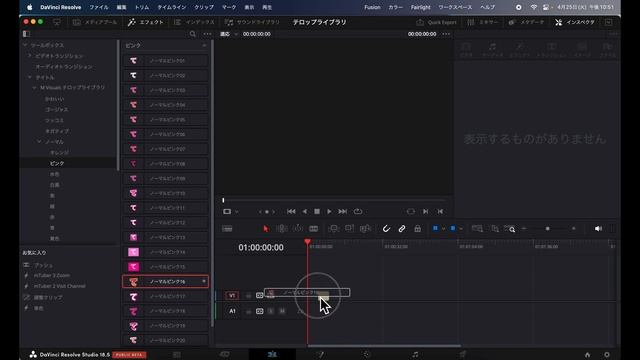The height and width of the screenshot is (360, 640).
Task: Play the timeline in reverse
Action: coord(304,211)
